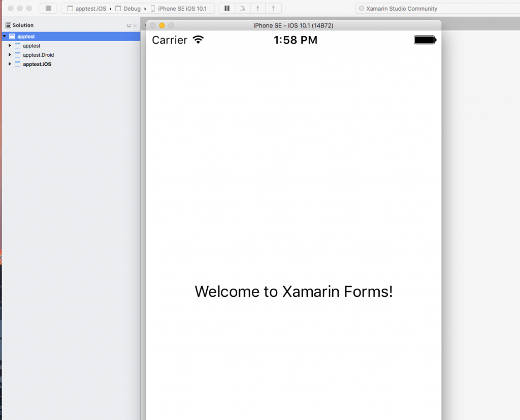This screenshot has height=420, width=520.
Task: Expand the apptest.iOS project node
Action: pos(10,64)
